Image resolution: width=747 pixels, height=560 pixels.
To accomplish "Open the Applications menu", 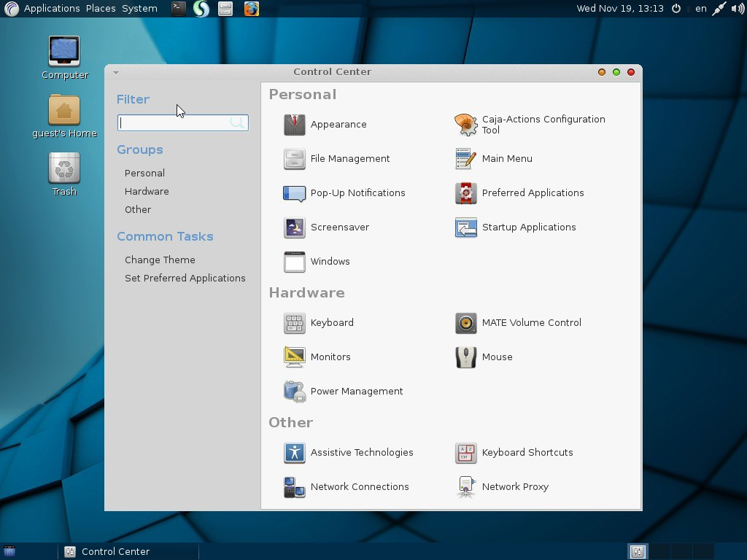I will pyautogui.click(x=52, y=9).
